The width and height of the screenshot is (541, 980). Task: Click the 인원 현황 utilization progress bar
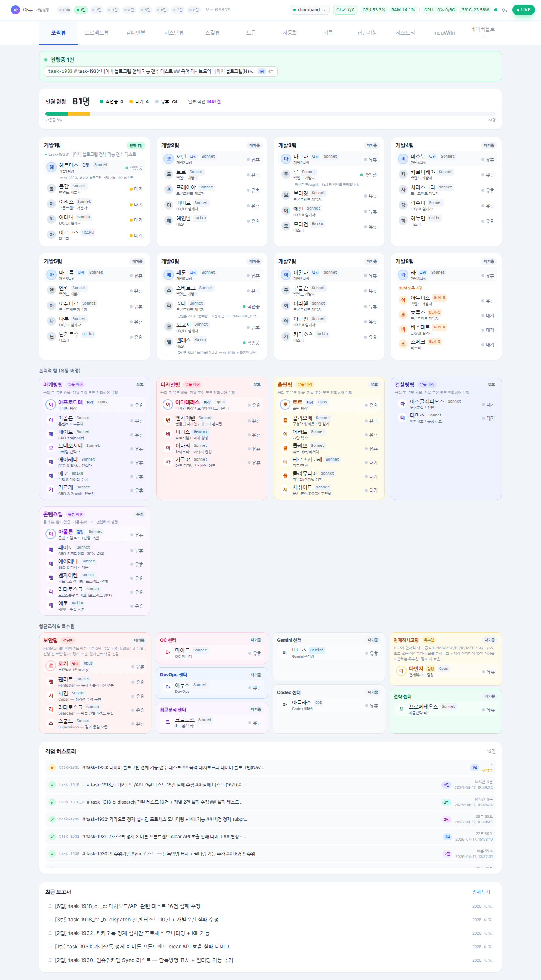(270, 114)
